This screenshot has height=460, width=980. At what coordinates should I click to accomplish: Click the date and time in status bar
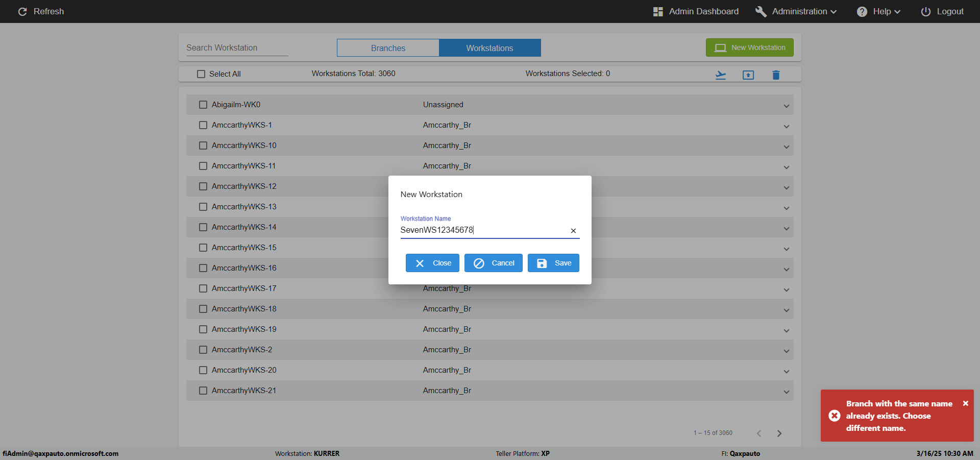945,453
